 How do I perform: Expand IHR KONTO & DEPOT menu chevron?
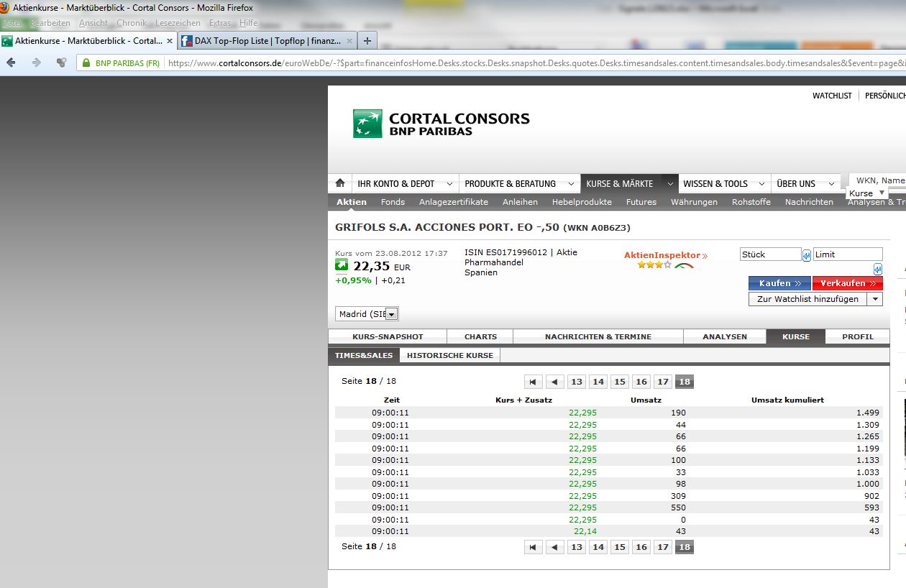(x=449, y=184)
